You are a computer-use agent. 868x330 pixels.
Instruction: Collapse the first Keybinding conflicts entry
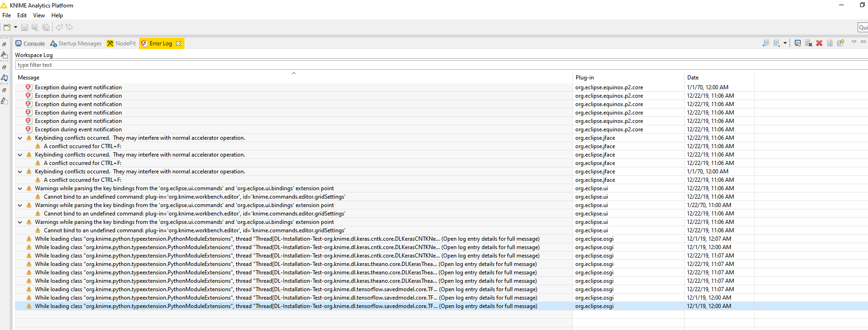click(20, 138)
